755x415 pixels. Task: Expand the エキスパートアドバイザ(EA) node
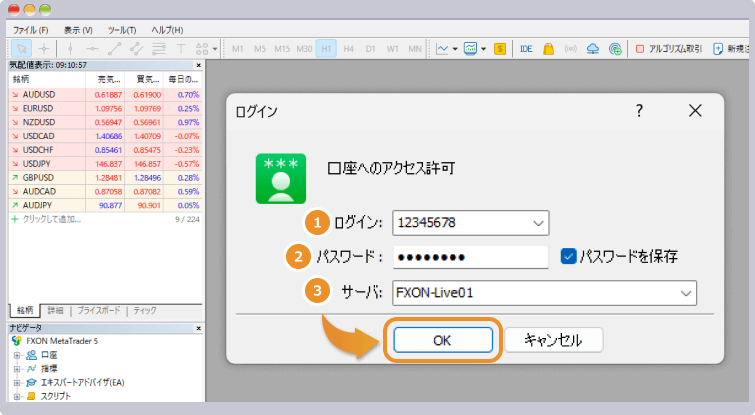coord(17,383)
